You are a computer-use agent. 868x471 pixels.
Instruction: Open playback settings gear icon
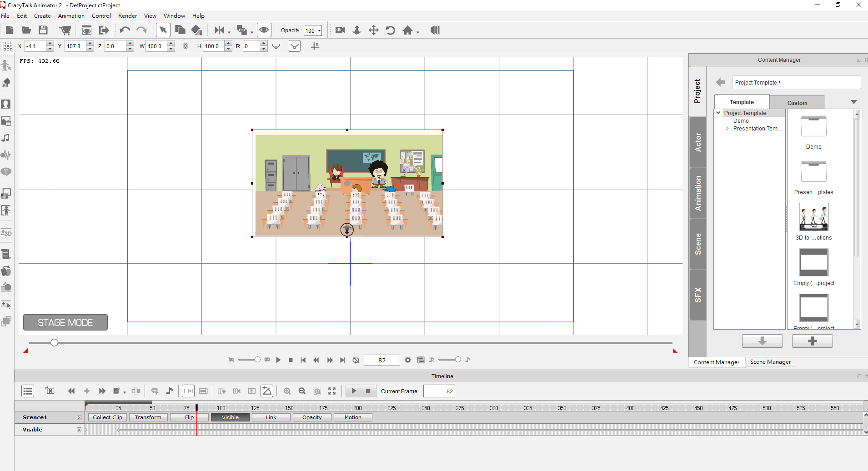pos(408,360)
